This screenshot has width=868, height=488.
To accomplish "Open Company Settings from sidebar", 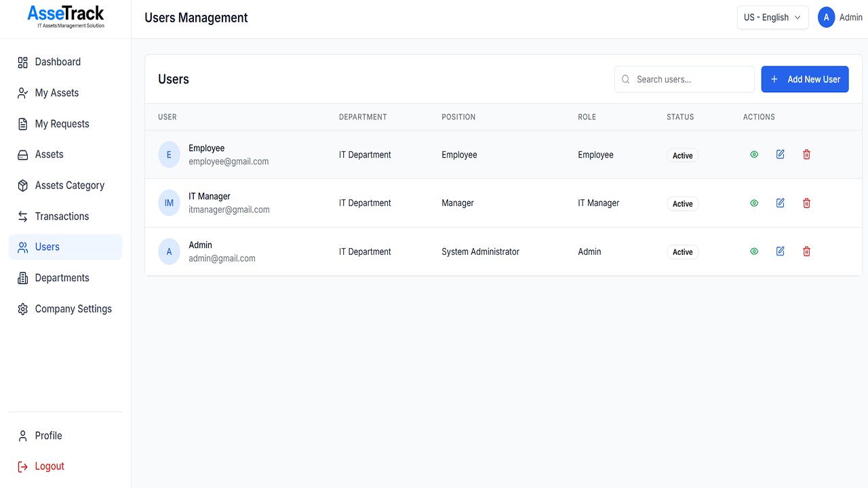I will pyautogui.click(x=73, y=309).
